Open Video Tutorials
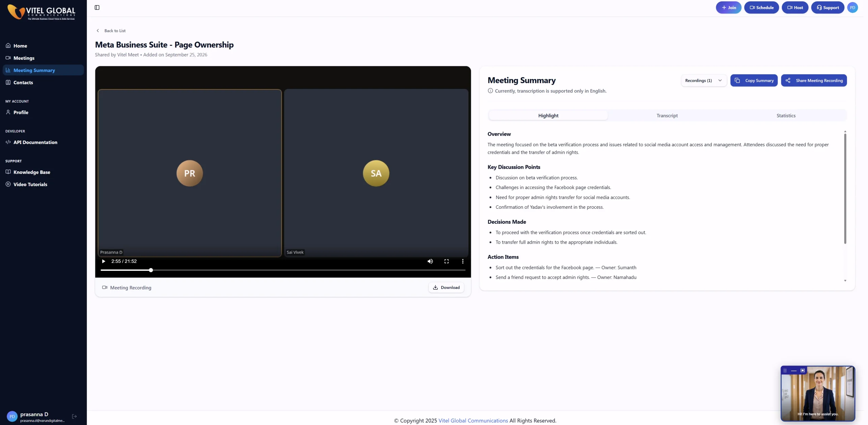 click(x=43, y=184)
